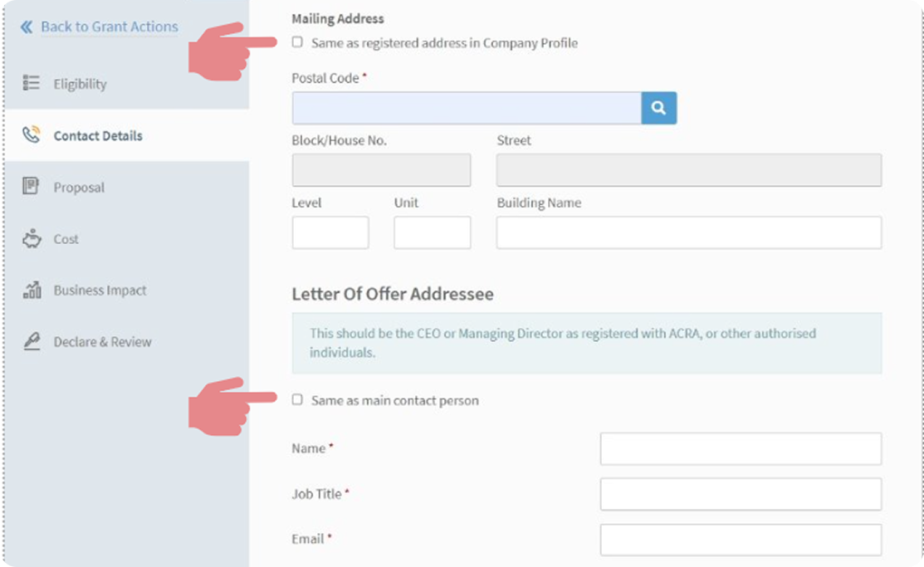Screen dimensions: 924x567
Task: Follow the 'Back to Grant Actions' link
Action: coord(109,27)
